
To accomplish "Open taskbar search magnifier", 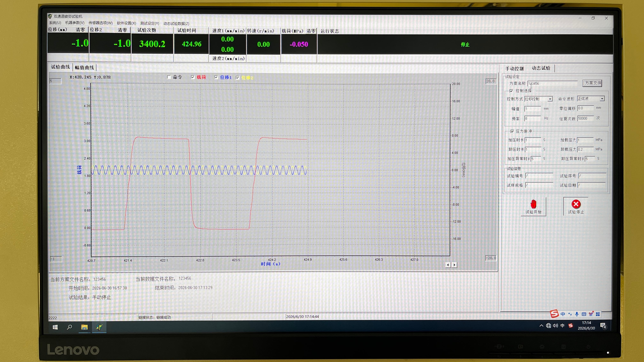I will 69,327.
